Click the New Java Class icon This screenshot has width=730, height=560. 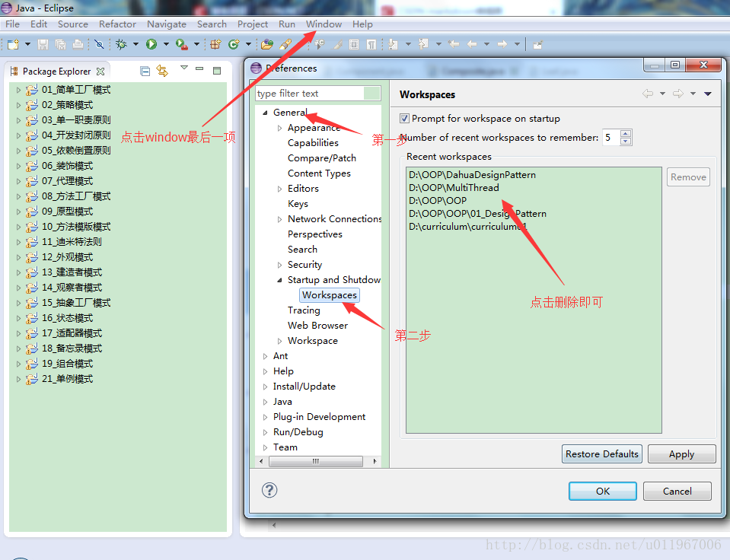tap(234, 44)
